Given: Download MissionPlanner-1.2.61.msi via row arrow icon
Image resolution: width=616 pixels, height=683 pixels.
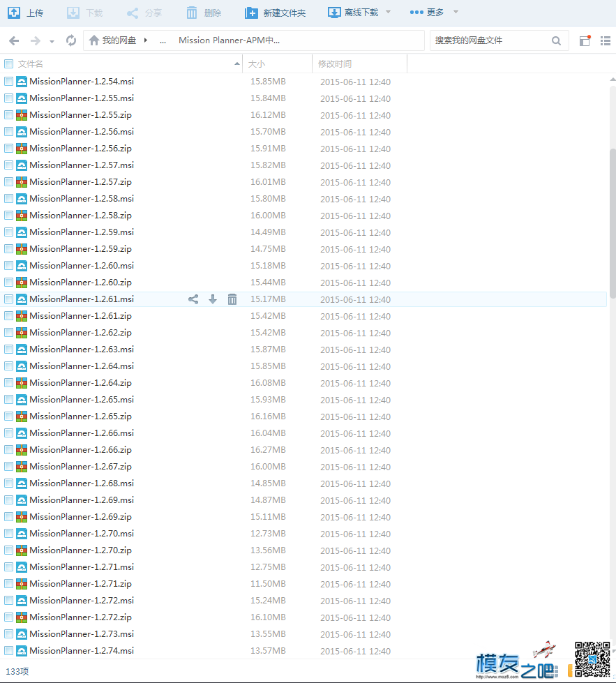Looking at the screenshot, I should (x=213, y=299).
